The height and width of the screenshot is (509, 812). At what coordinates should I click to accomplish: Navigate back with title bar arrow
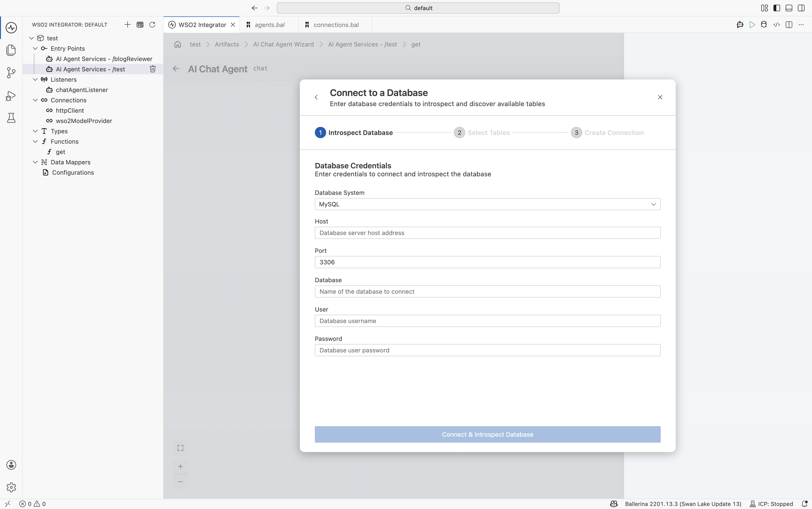255,8
